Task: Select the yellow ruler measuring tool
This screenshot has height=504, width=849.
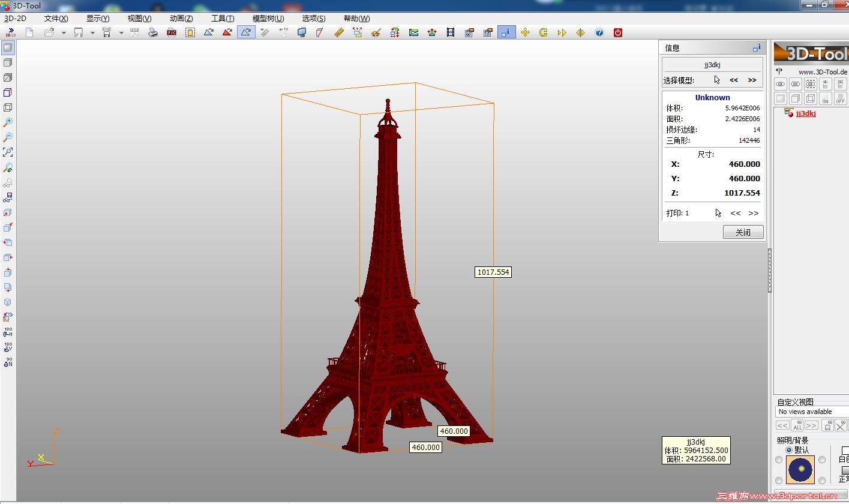Action: (x=338, y=32)
